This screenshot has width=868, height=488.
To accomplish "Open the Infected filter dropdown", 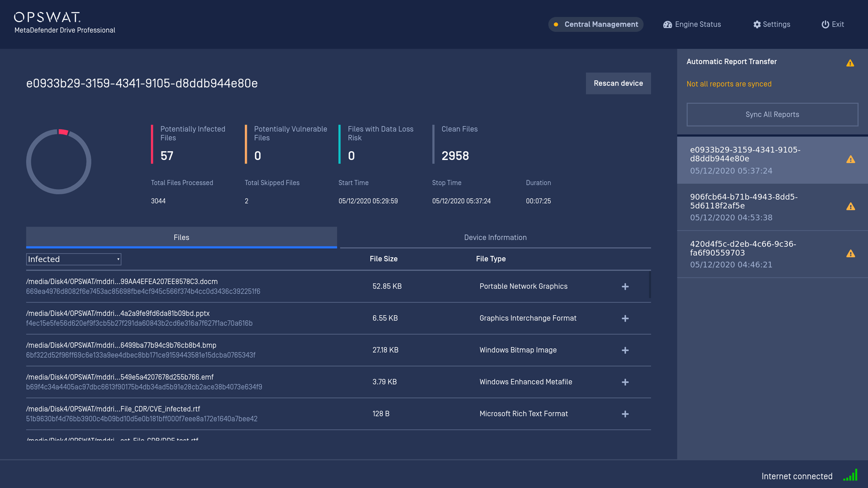I will [73, 259].
